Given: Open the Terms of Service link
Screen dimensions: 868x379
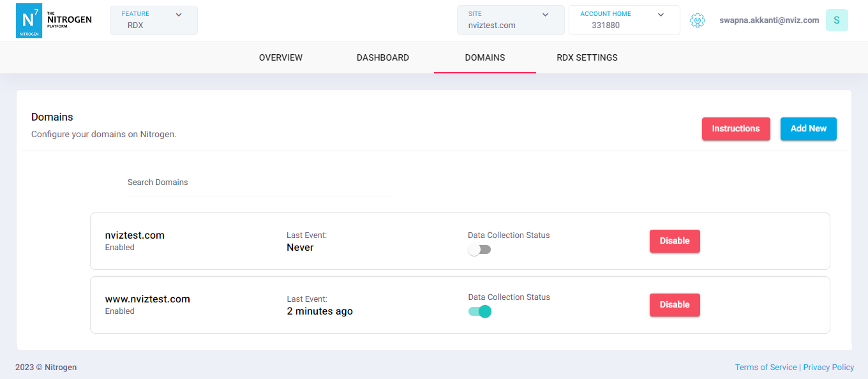Looking at the screenshot, I should click(766, 367).
